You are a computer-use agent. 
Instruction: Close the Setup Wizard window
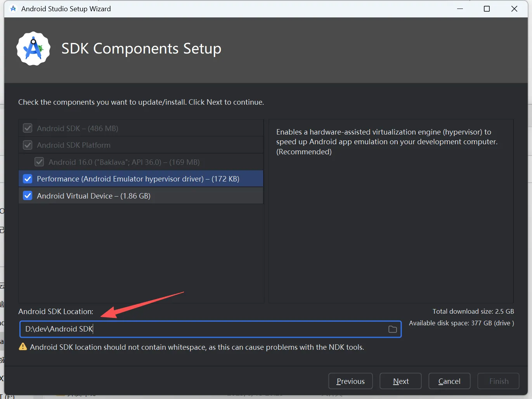(514, 9)
